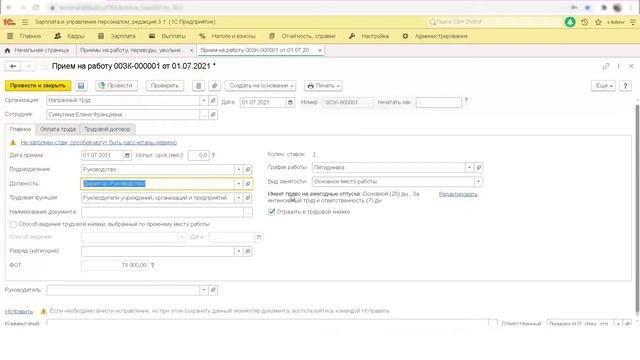This screenshot has height=360, width=640.
Task: Open График работы record icon
Action: pyautogui.click(x=479, y=167)
